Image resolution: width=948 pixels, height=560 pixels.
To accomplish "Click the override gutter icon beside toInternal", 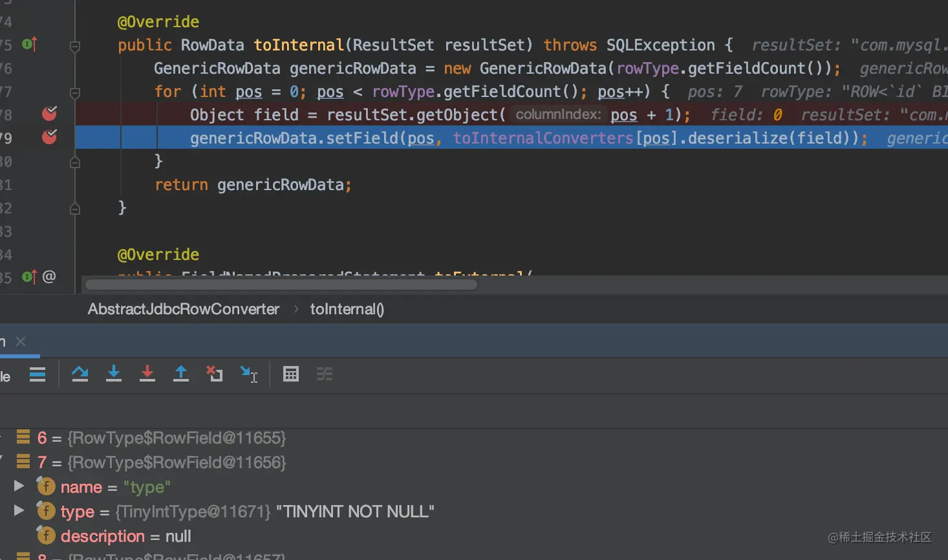I will click(x=30, y=44).
